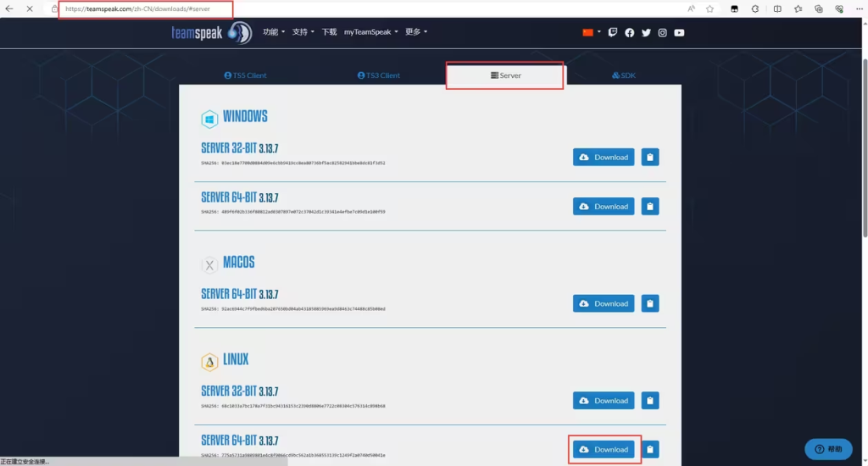
Task: Open the Collections icon
Action: point(819,8)
